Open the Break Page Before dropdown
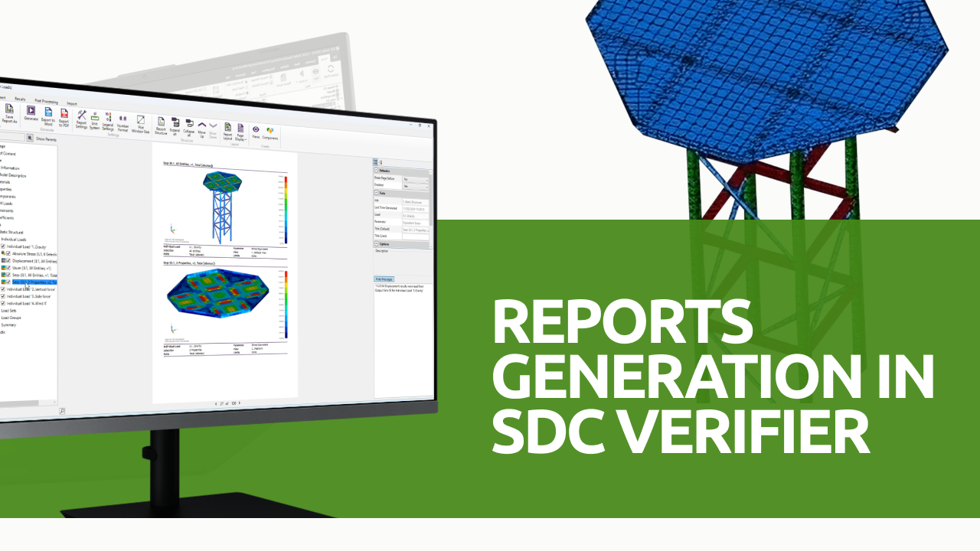Viewport: 980px width, 551px height. [x=416, y=179]
